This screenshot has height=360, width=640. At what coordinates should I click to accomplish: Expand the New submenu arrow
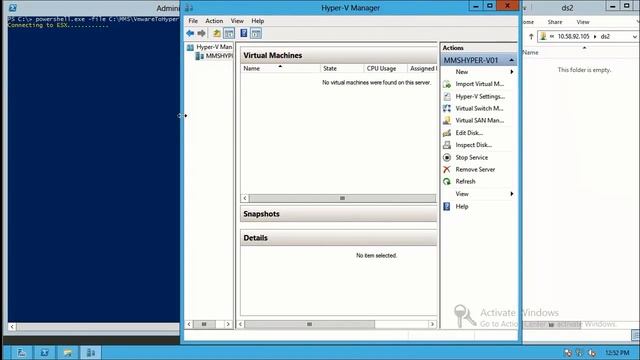(x=512, y=72)
